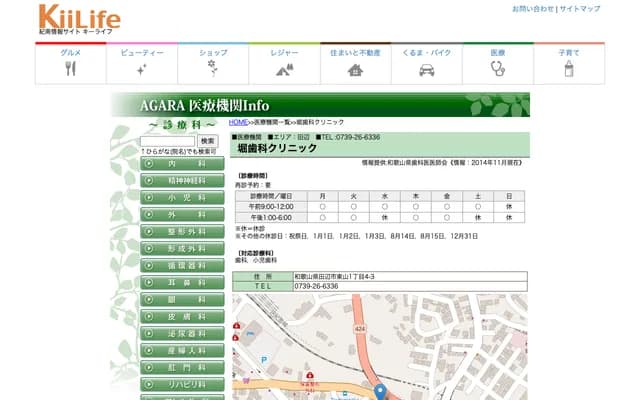
Task: Select 形成外科 department button
Action: coord(182,249)
